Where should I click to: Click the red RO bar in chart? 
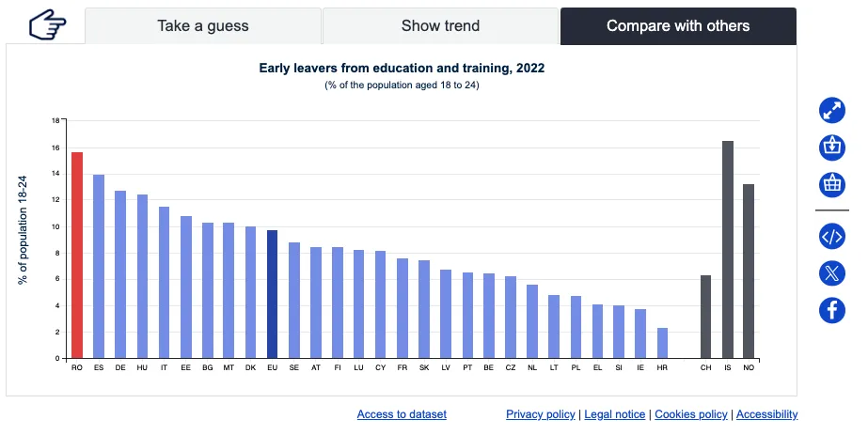coord(77,255)
